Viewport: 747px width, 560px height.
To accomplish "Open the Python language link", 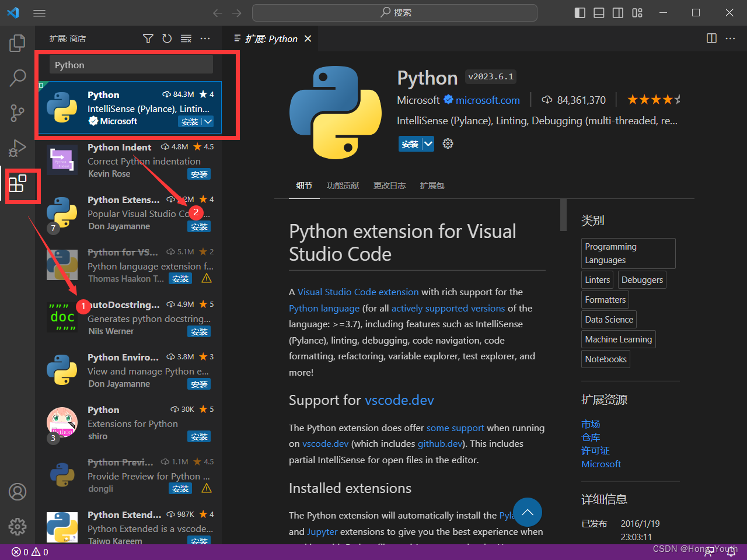I will (x=324, y=308).
